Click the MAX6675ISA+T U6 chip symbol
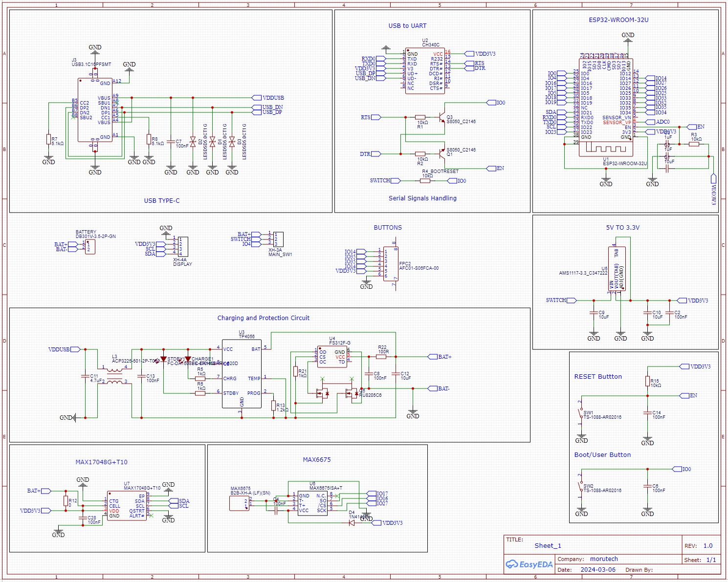Image resolution: width=728 pixels, height=582 pixels. [312, 503]
